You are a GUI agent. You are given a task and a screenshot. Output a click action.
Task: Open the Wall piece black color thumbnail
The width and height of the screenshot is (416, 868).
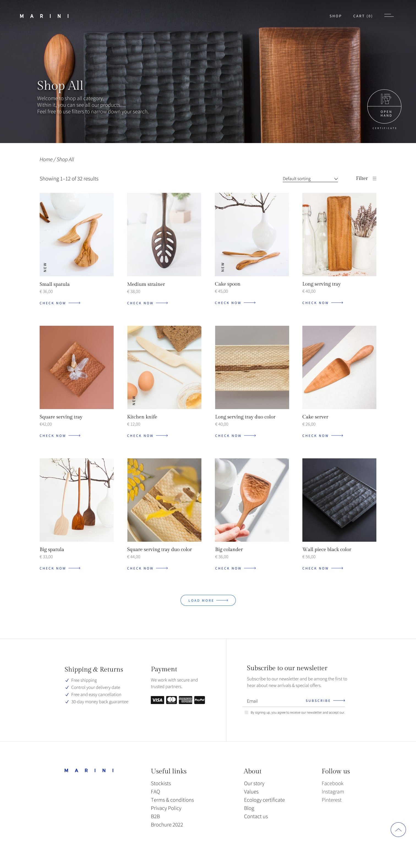339,500
